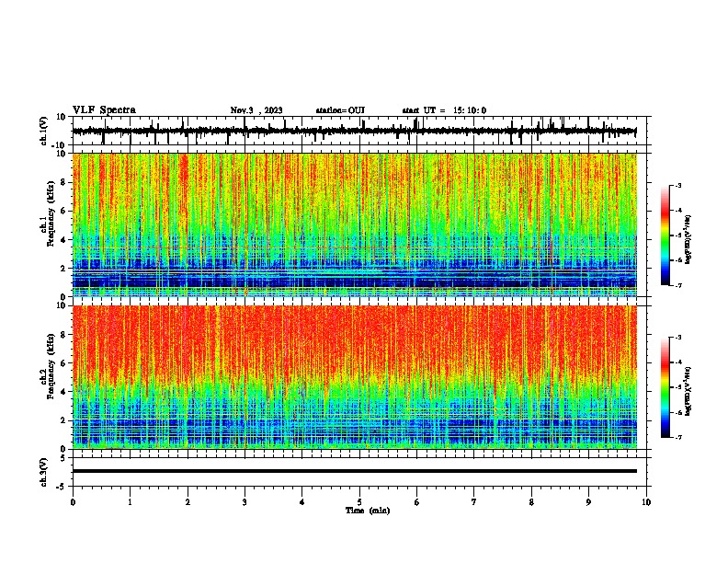
Task: Click time axis tick label "10"
Action: (646, 502)
